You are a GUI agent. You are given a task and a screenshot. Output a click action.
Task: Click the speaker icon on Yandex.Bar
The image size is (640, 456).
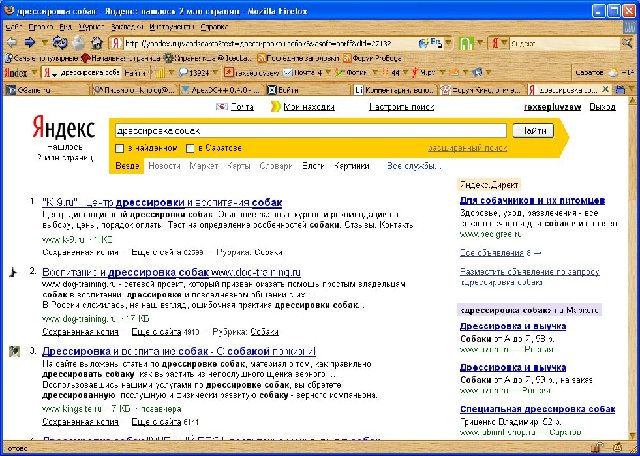click(476, 73)
